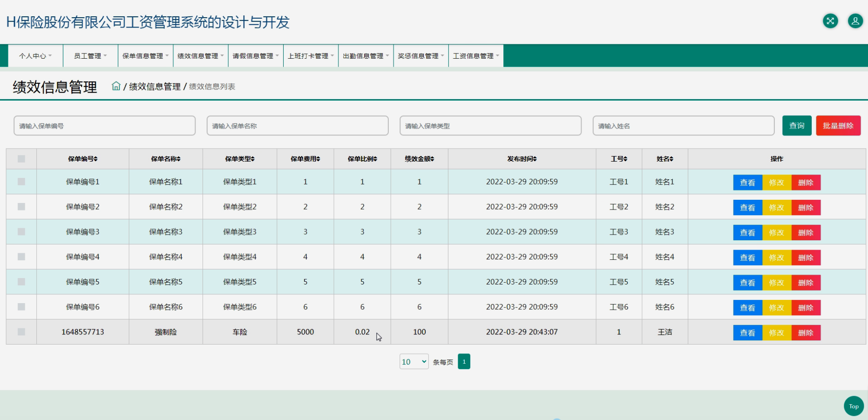Expand the 请假信息管理 menu

[x=256, y=56]
